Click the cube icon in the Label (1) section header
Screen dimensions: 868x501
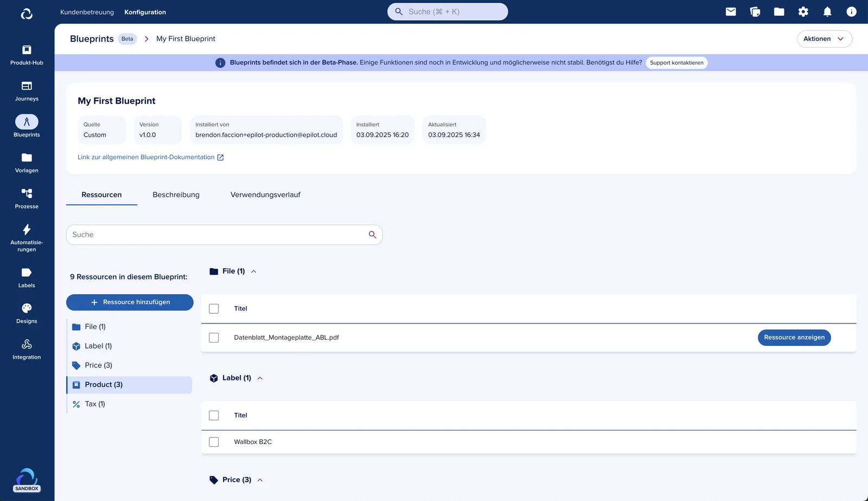pos(214,378)
